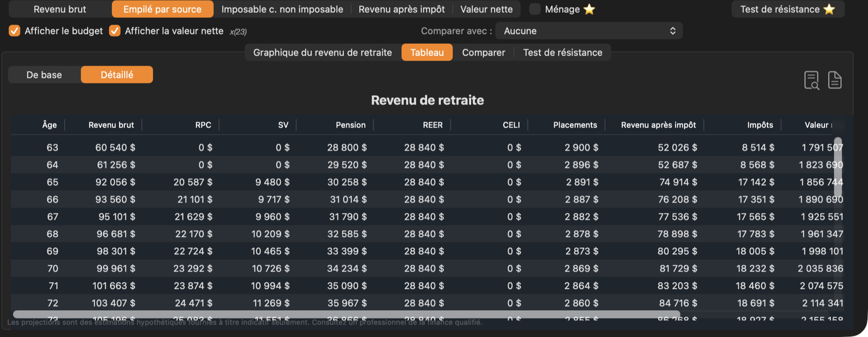Screen dimensions: 868x337
Task: Click the REER column header
Action: tap(433, 125)
